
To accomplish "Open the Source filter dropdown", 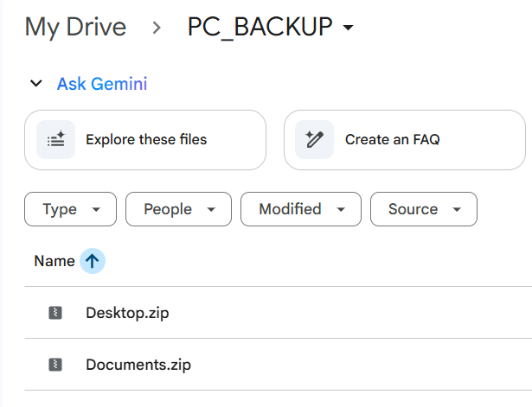I will coord(424,209).
